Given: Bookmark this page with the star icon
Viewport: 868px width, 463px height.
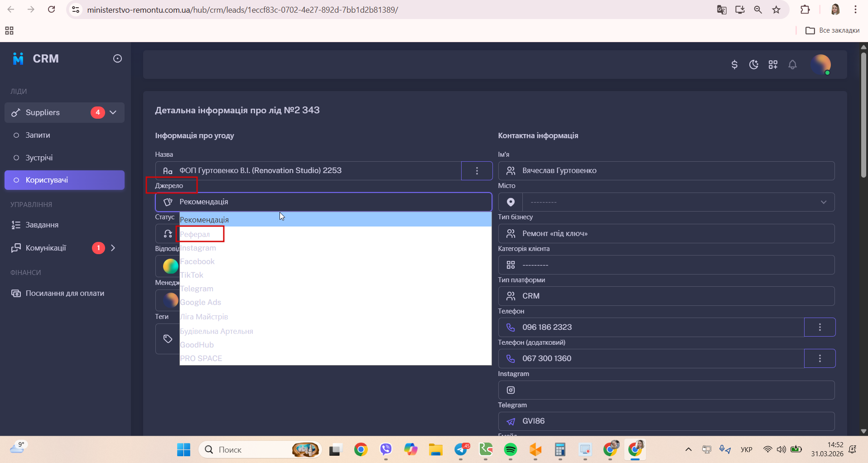Looking at the screenshot, I should click(x=776, y=10).
